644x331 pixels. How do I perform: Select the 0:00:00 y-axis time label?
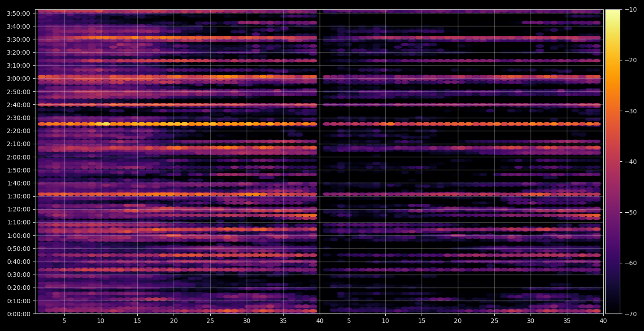(x=19, y=314)
